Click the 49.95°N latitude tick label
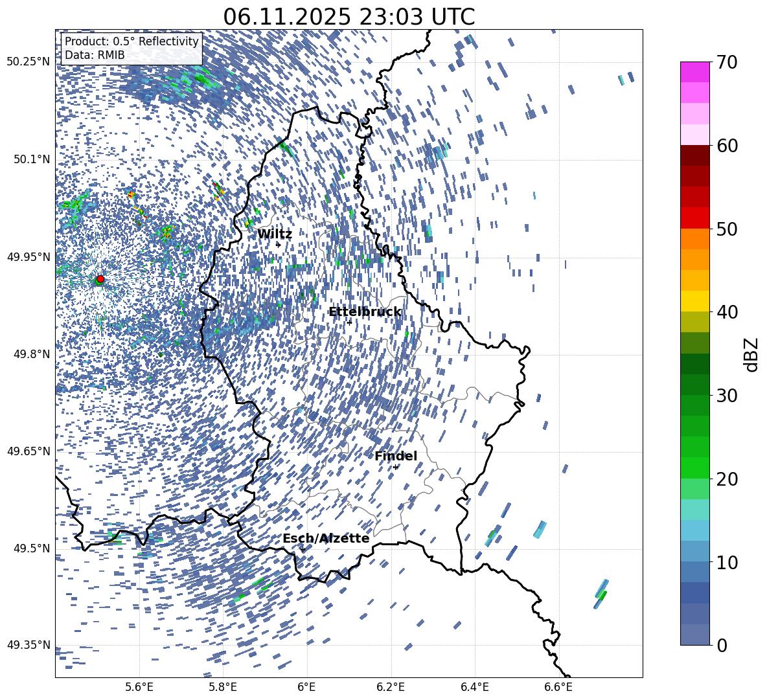This screenshot has width=767, height=700. click(x=29, y=257)
